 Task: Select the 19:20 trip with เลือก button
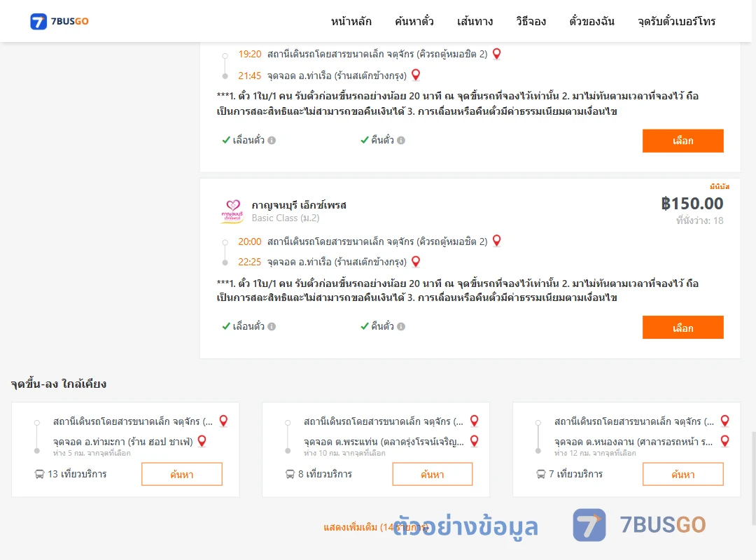682,141
